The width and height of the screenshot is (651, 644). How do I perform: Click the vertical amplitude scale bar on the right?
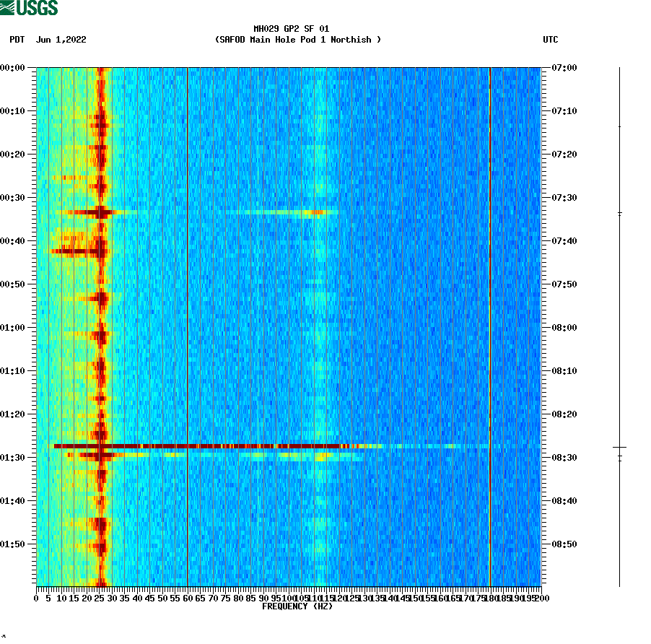click(619, 325)
